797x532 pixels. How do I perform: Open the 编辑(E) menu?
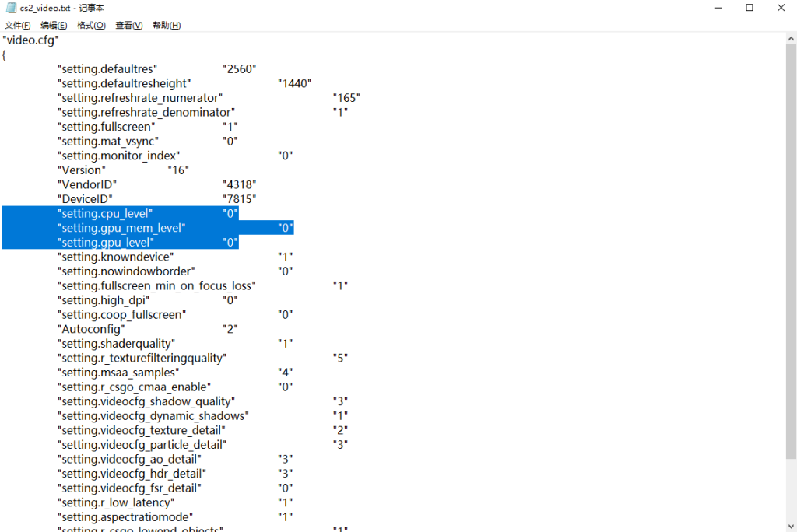[x=54, y=25]
